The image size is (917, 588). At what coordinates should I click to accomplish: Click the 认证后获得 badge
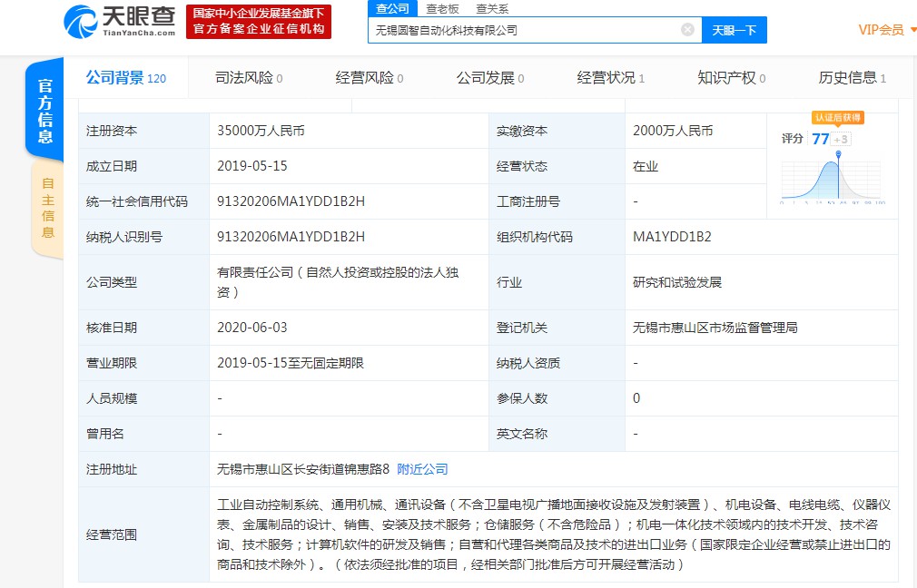837,117
